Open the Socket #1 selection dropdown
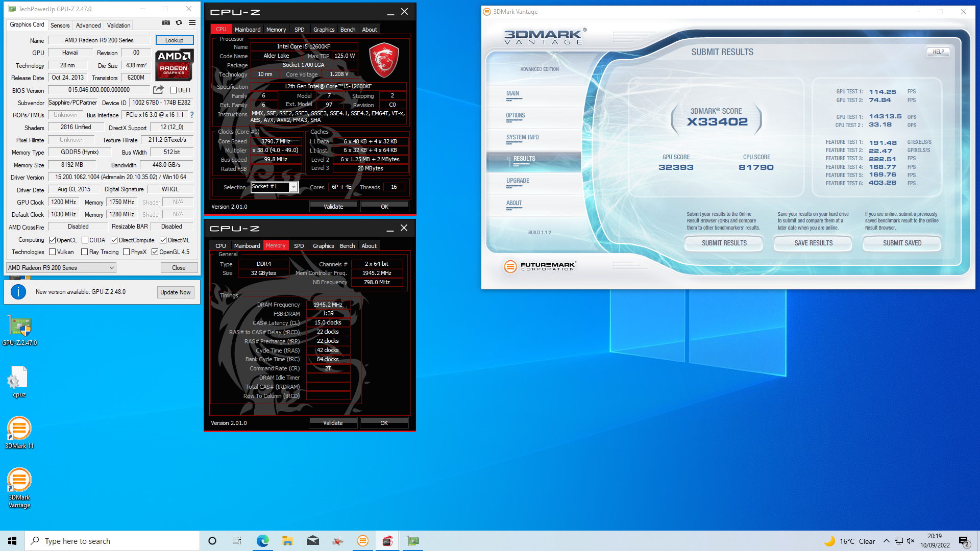 click(x=275, y=187)
